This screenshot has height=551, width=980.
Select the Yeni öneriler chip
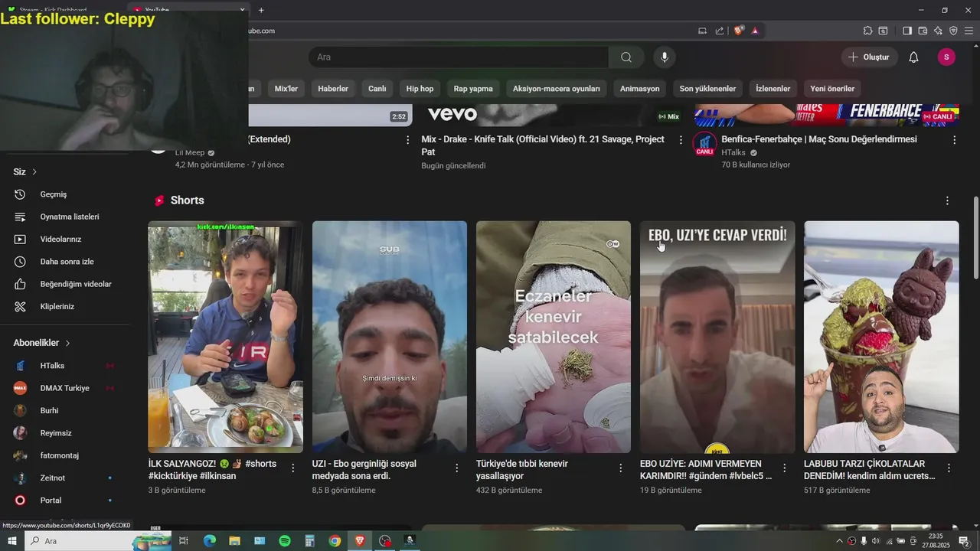[x=832, y=89]
